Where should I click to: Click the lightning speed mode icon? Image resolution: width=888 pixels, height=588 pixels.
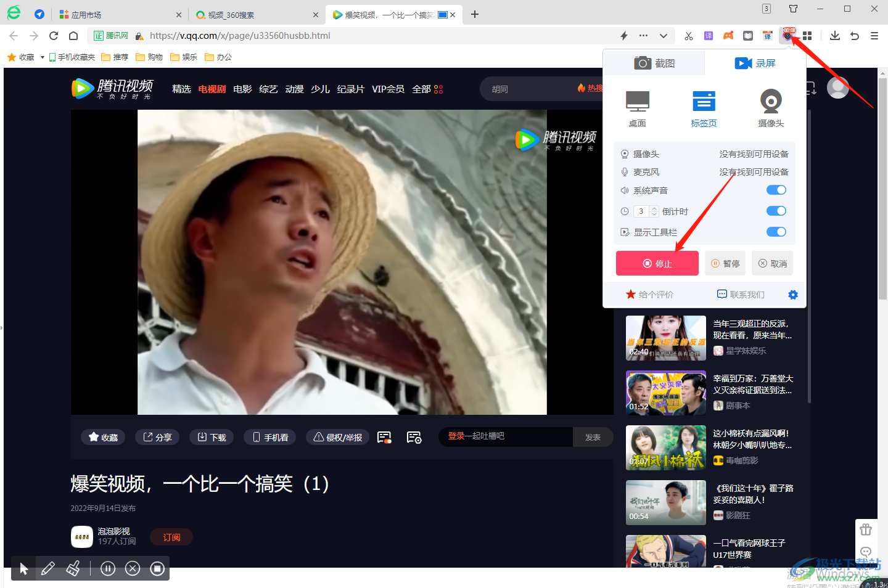(x=624, y=36)
